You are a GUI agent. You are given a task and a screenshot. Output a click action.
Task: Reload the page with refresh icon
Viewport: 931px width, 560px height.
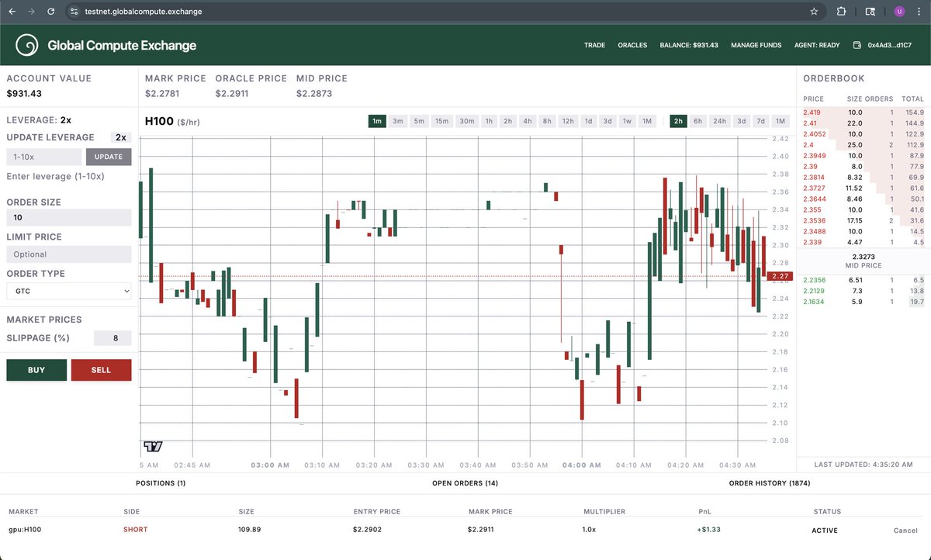click(x=51, y=12)
